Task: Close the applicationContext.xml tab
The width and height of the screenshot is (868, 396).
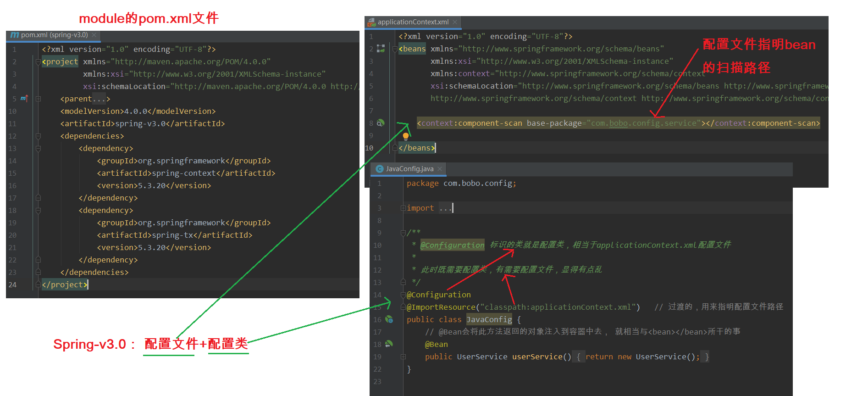Action: tap(455, 22)
